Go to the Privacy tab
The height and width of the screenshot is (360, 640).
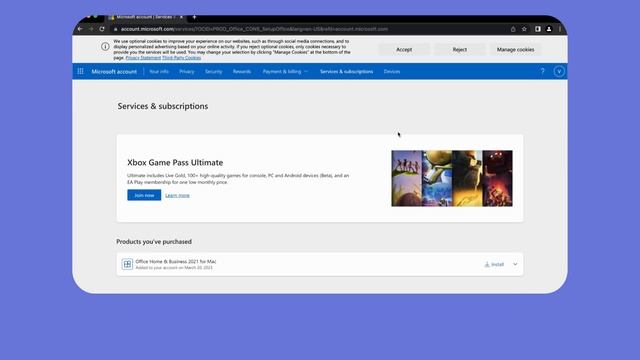pyautogui.click(x=187, y=71)
